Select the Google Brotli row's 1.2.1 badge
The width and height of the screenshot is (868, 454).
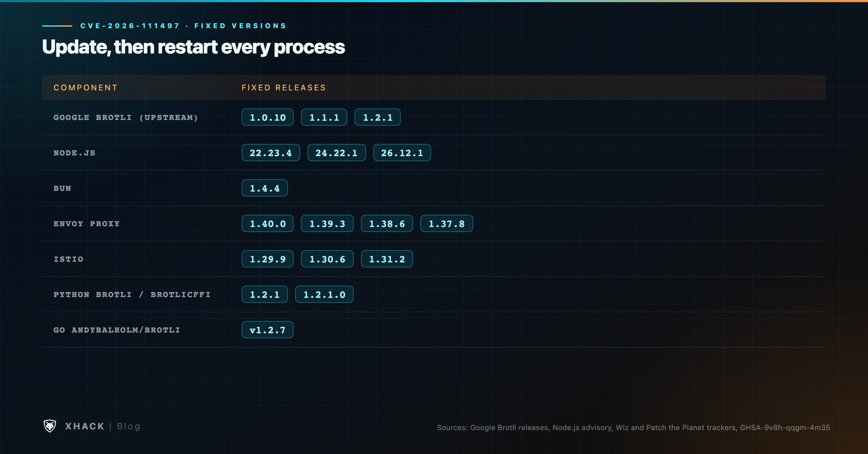(x=378, y=117)
